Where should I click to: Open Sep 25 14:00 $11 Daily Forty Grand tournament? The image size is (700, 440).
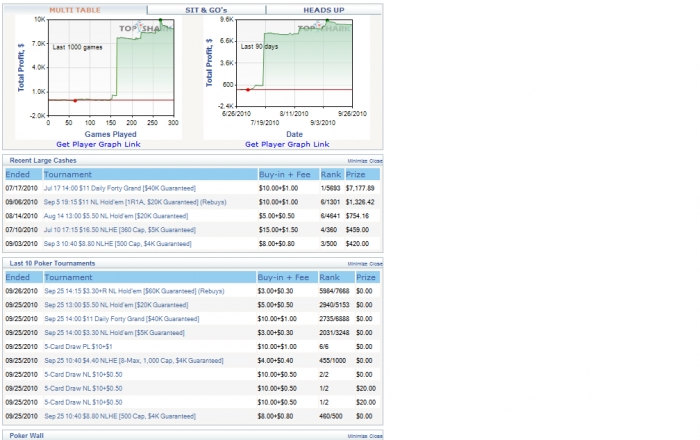[x=122, y=319]
